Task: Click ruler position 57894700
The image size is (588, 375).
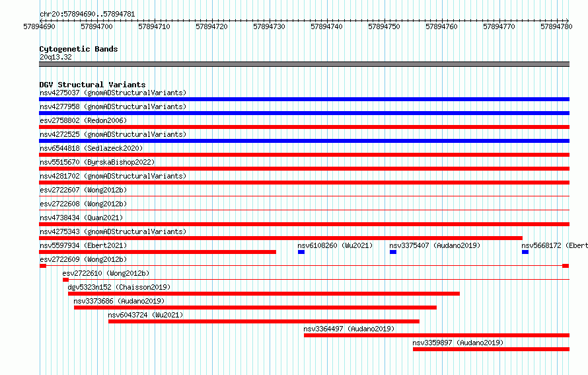Action: (96, 26)
